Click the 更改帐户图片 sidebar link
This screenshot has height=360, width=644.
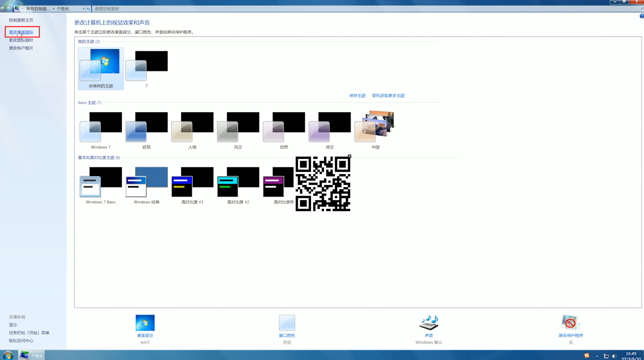(x=21, y=48)
